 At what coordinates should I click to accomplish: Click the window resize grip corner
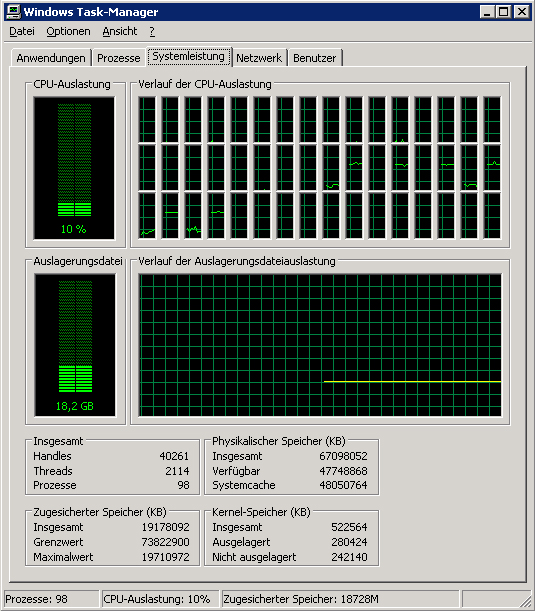pos(525,601)
